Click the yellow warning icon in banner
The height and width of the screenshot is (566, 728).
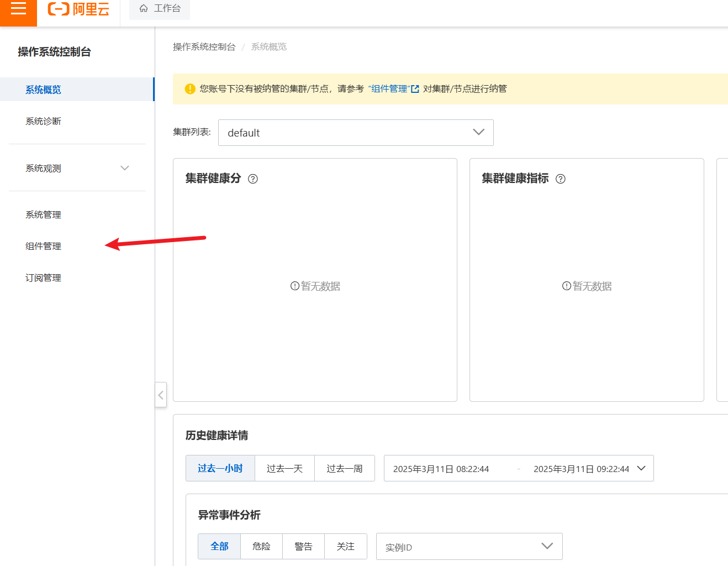coord(190,88)
